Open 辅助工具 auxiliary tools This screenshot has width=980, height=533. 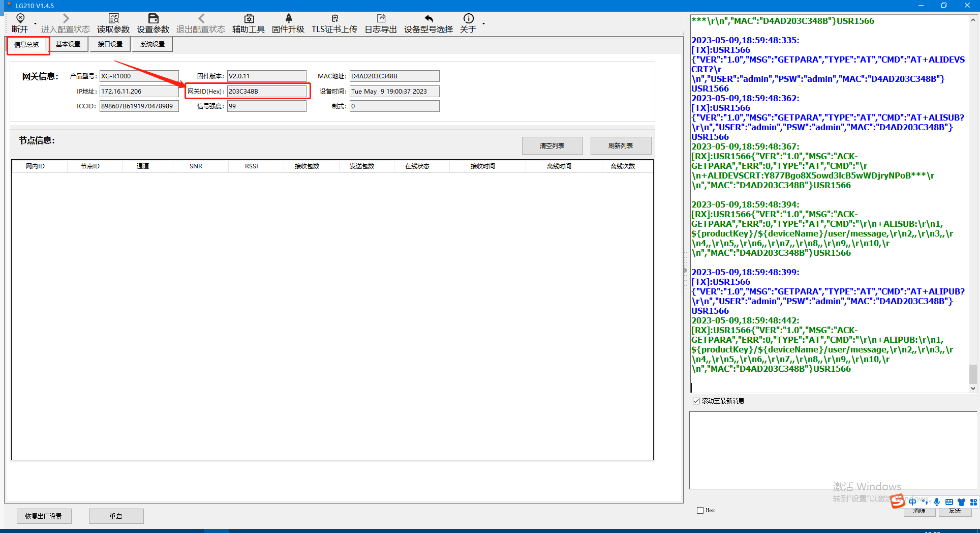[249, 19]
